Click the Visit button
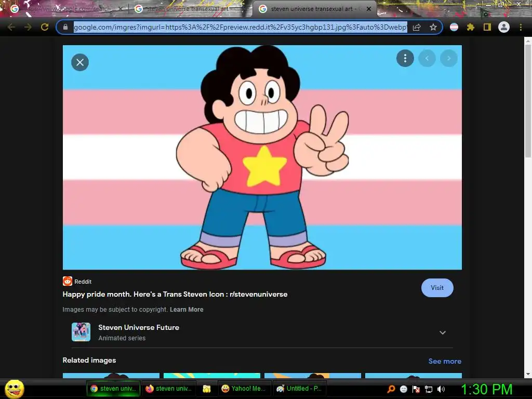 point(437,288)
